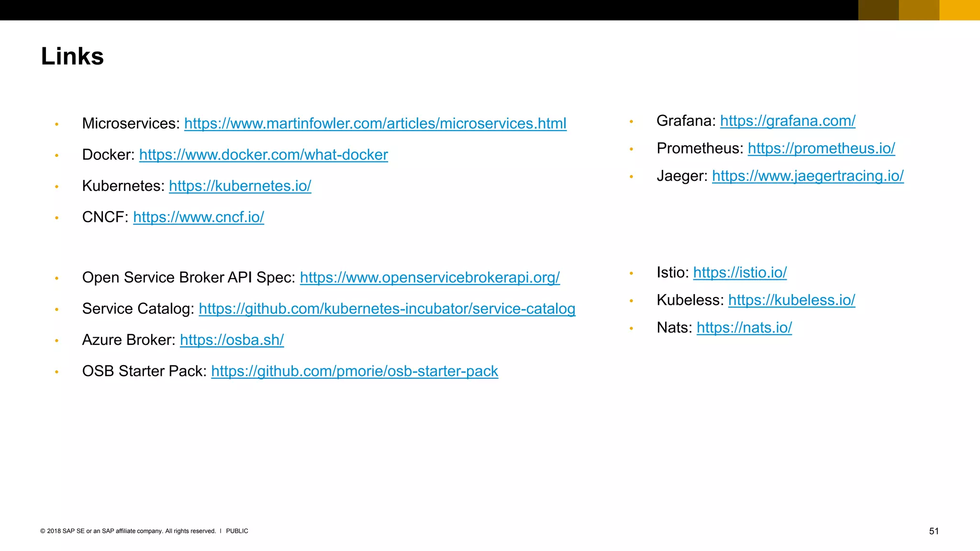Open the Service Catalog GitHub link
This screenshot has height=551, width=980.
pyautogui.click(x=387, y=309)
